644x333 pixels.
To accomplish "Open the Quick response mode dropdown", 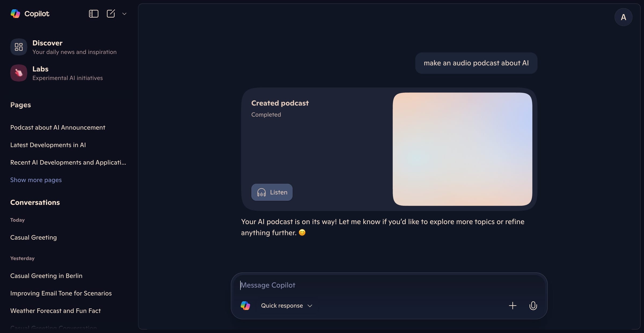I will tap(287, 306).
